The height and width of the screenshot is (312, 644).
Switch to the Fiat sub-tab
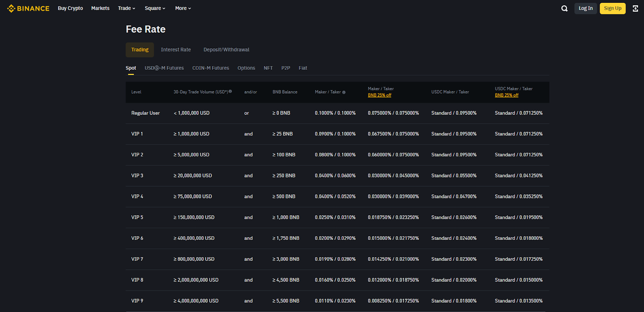click(303, 68)
